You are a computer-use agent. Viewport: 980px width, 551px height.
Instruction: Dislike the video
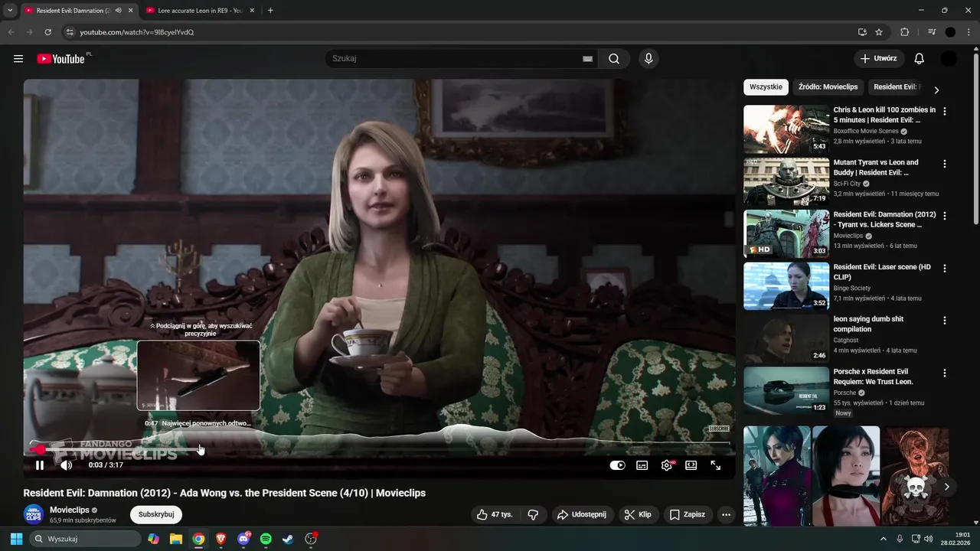click(534, 515)
